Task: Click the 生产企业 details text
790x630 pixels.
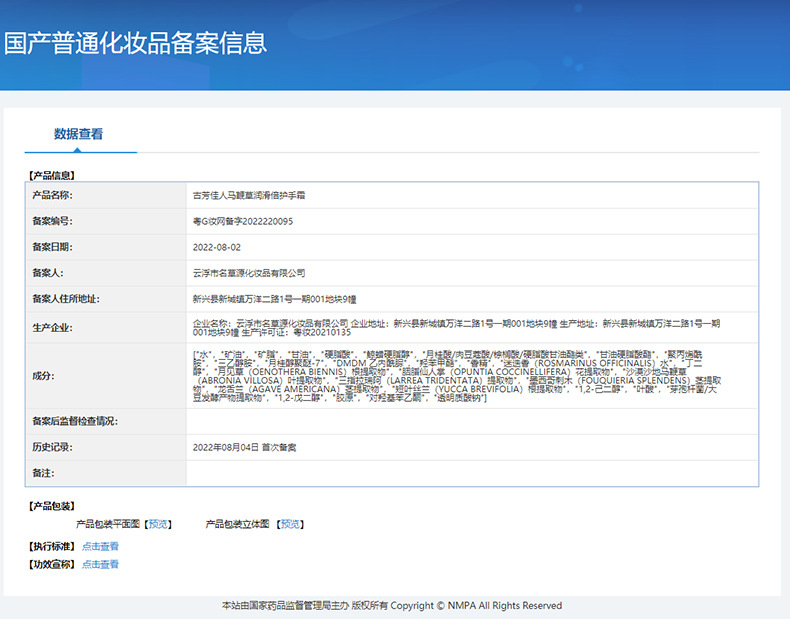Action: (x=456, y=328)
